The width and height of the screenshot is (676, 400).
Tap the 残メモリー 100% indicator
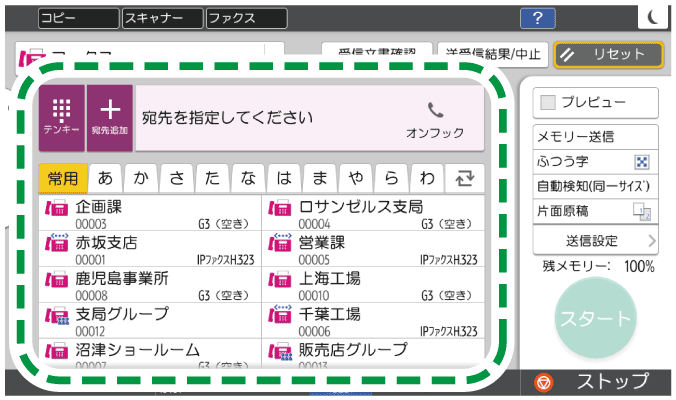(598, 266)
